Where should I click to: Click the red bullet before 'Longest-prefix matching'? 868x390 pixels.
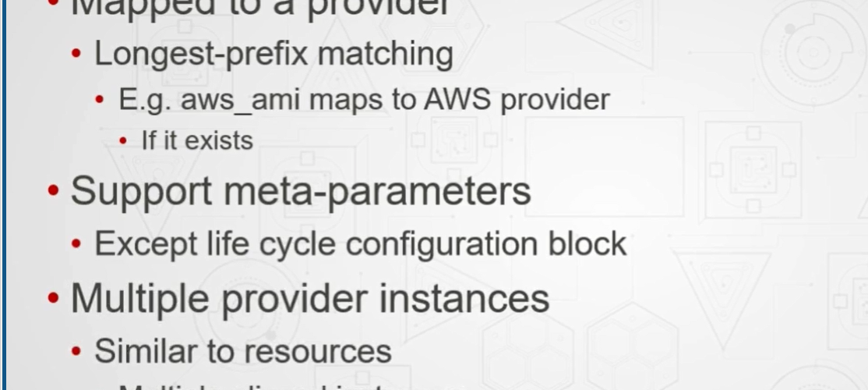pyautogui.click(x=76, y=54)
